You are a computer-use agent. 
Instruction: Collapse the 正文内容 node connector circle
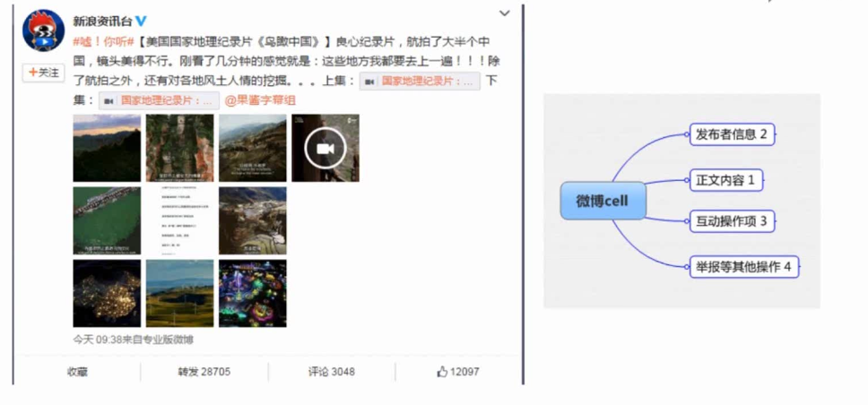coord(687,180)
